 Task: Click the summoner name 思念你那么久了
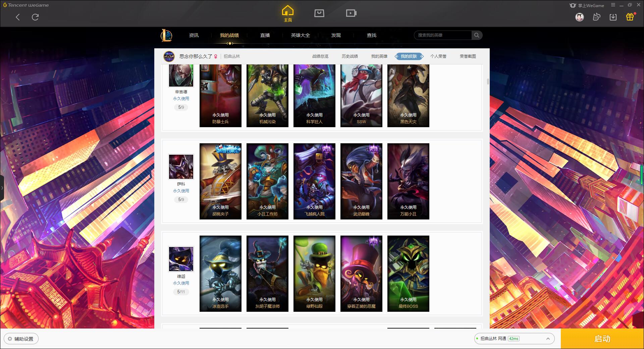click(196, 56)
